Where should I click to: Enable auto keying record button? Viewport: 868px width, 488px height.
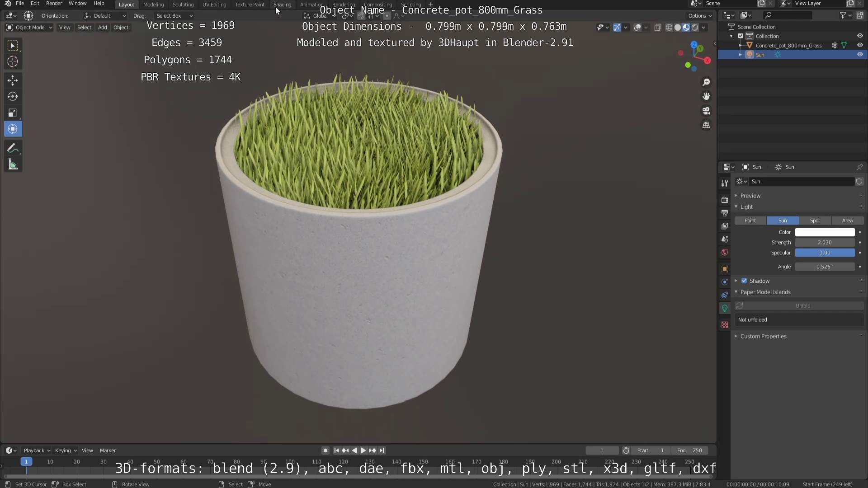[x=325, y=450]
